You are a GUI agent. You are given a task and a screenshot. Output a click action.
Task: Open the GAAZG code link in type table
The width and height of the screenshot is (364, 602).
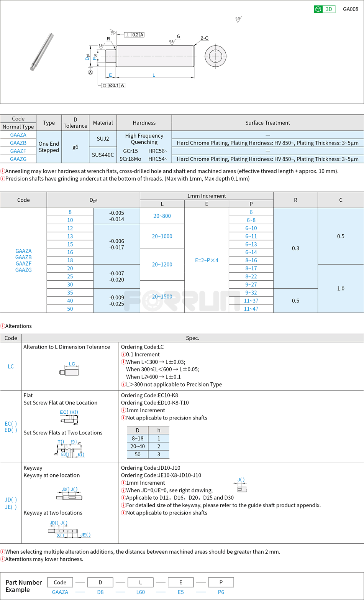[x=18, y=159]
